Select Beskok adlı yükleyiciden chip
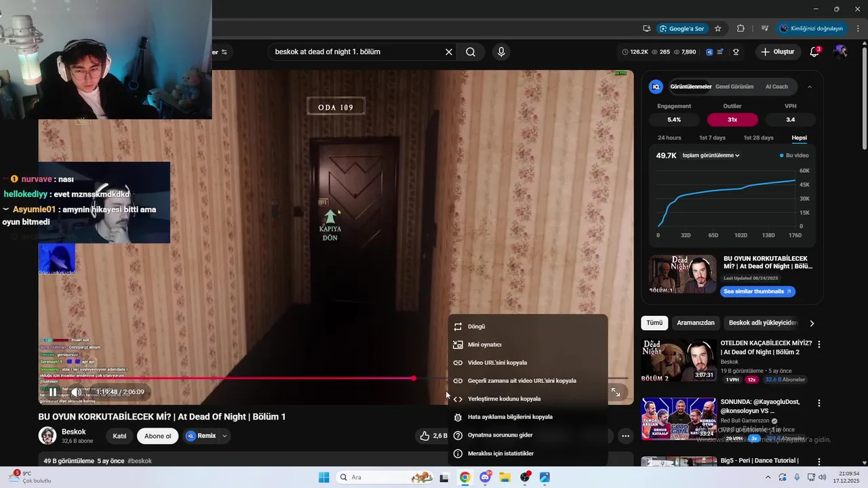The width and height of the screenshot is (868, 488). tap(763, 323)
